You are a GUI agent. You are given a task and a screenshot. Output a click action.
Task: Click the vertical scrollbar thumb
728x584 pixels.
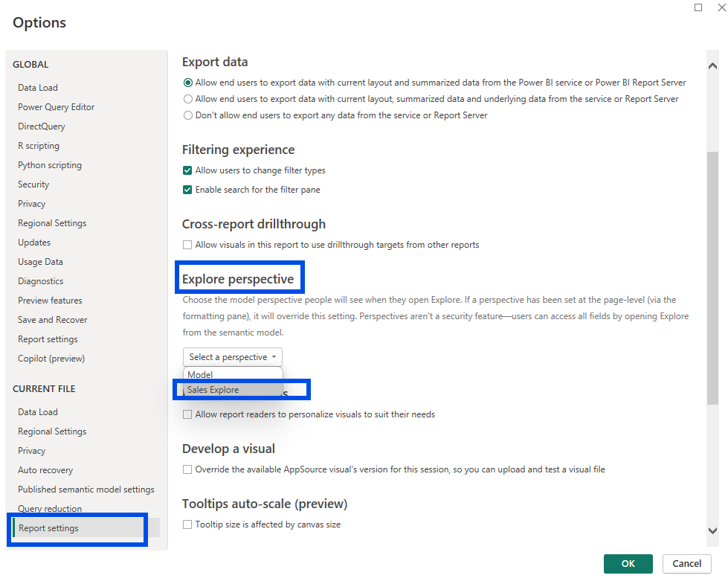[x=712, y=277]
